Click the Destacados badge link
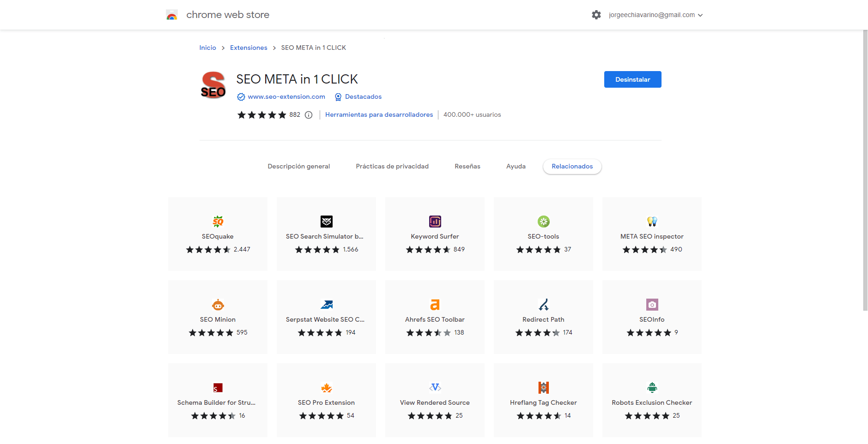868x444 pixels. 363,96
